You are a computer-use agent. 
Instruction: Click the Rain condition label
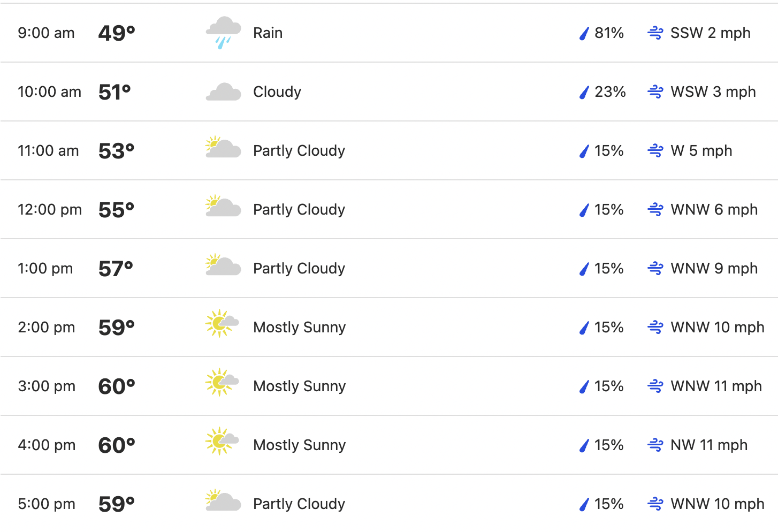[x=268, y=33]
